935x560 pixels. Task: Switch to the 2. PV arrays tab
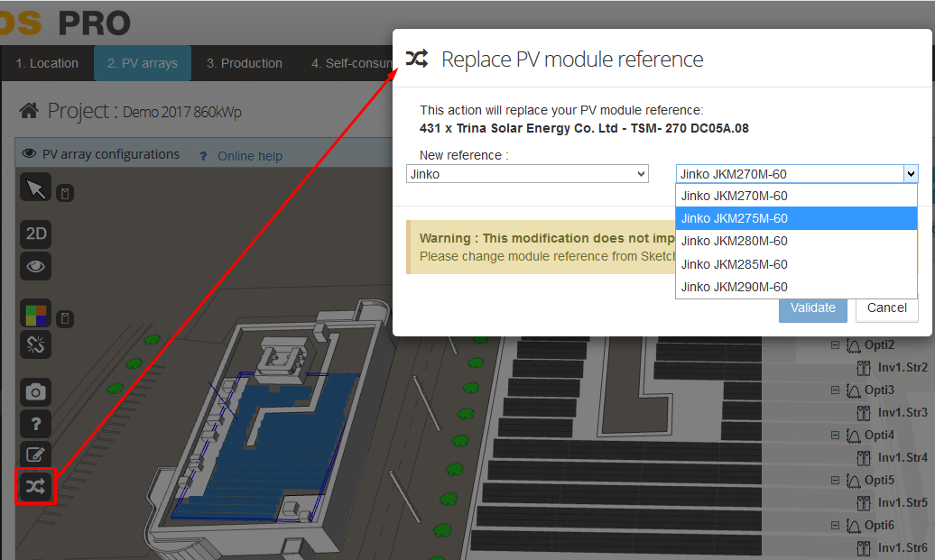point(143,63)
